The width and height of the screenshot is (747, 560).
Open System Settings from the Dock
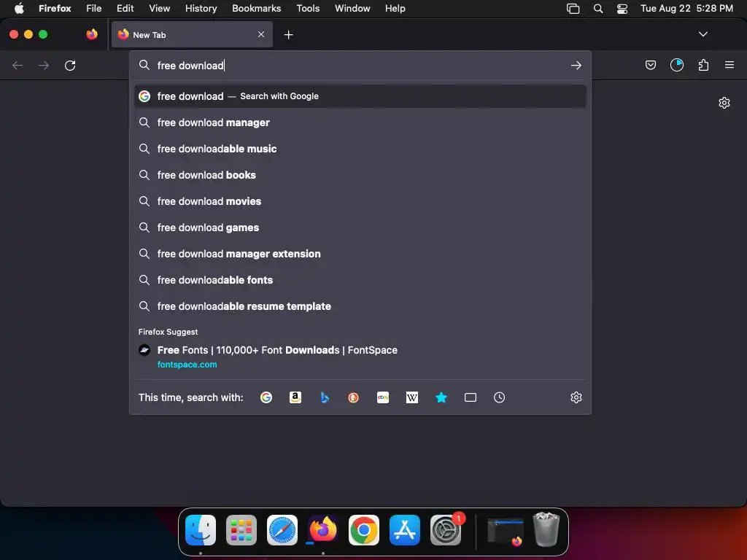click(446, 529)
